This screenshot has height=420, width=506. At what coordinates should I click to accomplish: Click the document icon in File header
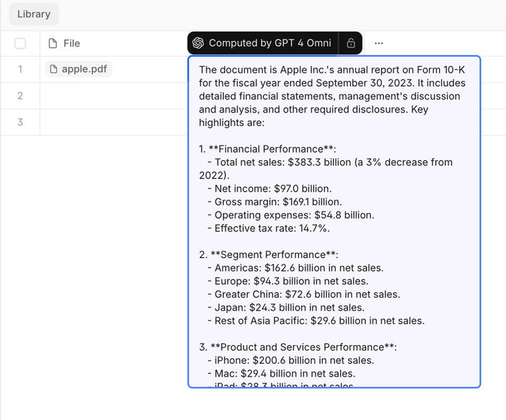[53, 43]
